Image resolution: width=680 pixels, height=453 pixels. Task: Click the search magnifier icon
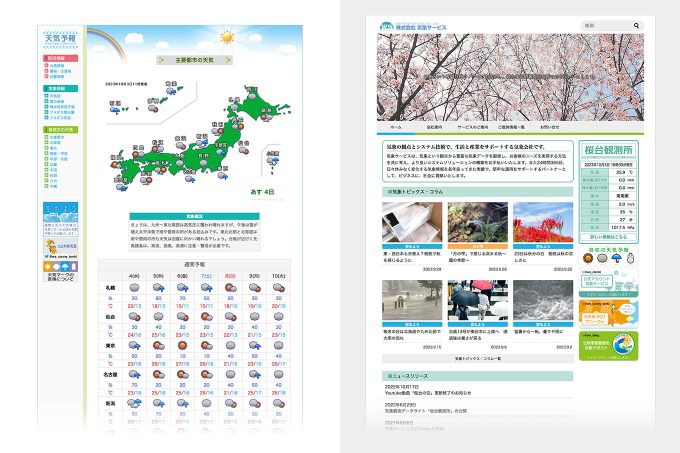(x=637, y=25)
